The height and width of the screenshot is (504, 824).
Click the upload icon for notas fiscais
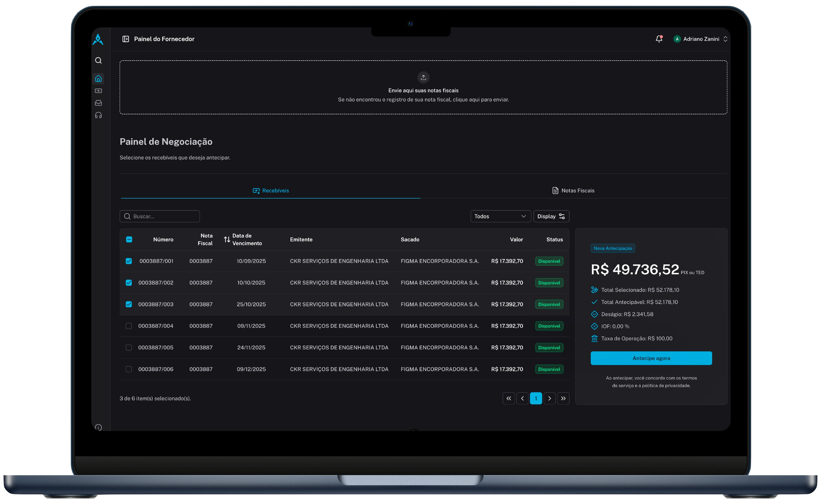tap(423, 78)
